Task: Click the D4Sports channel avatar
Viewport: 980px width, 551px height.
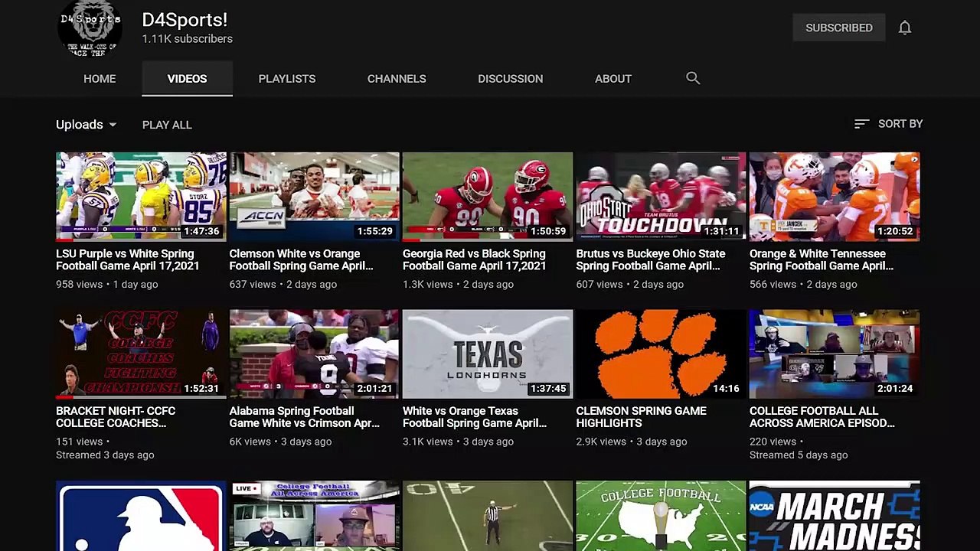Action: 90,29
